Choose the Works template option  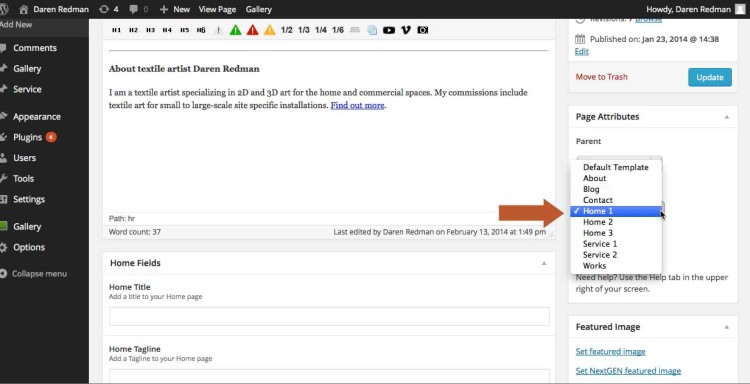[x=616, y=266]
